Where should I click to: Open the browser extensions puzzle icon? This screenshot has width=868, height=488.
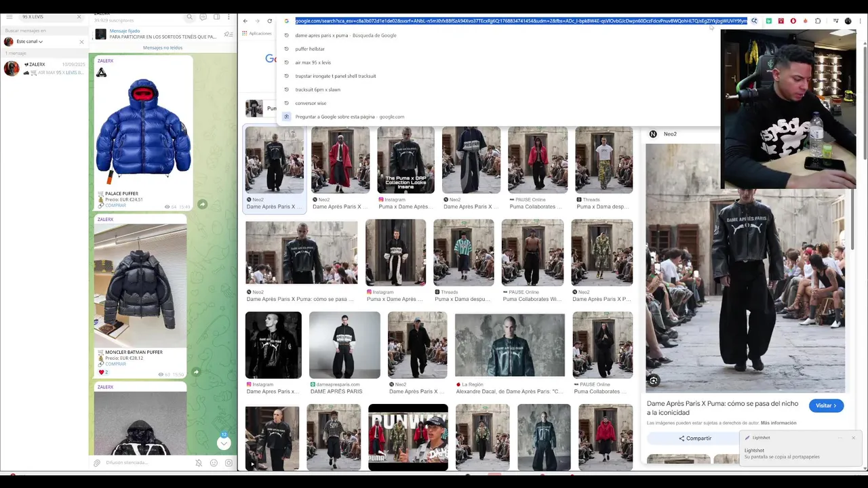(x=818, y=21)
